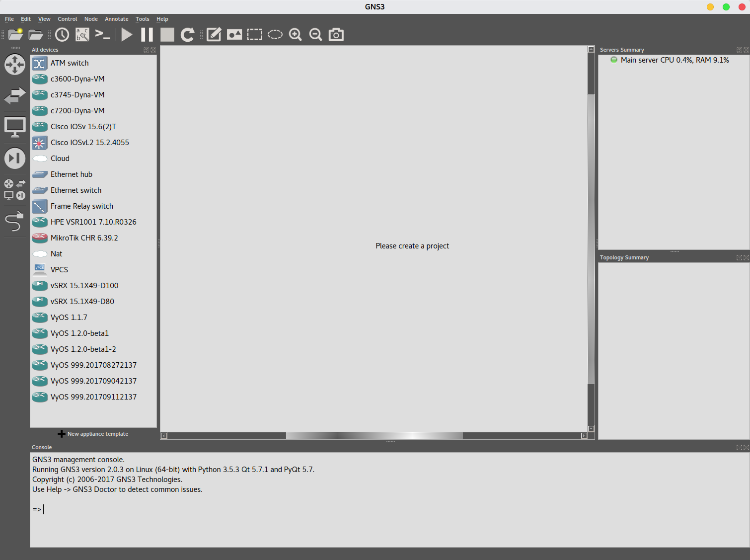Select the Draw a rectangle tool

point(255,34)
